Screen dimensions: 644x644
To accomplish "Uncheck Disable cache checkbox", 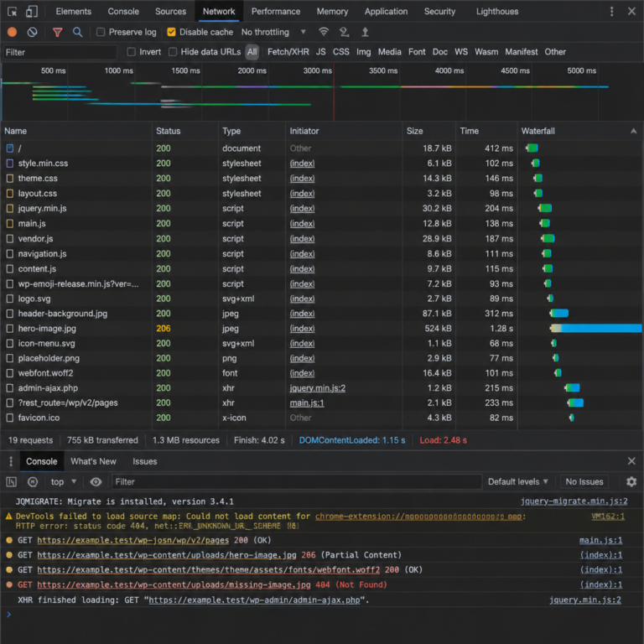I will coord(171,32).
